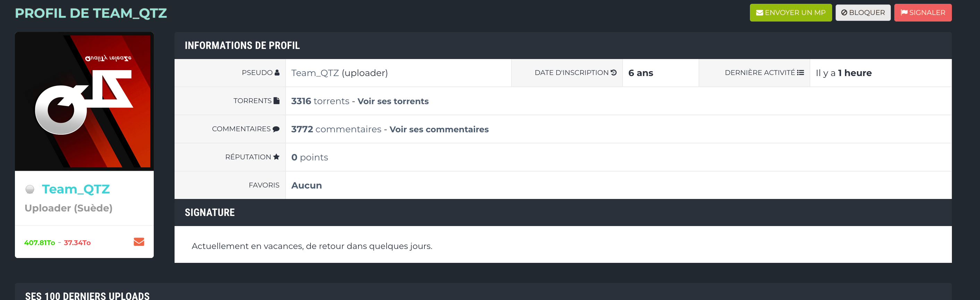The width and height of the screenshot is (980, 300).
Task: Click the '3316' torrents count
Action: pos(301,101)
